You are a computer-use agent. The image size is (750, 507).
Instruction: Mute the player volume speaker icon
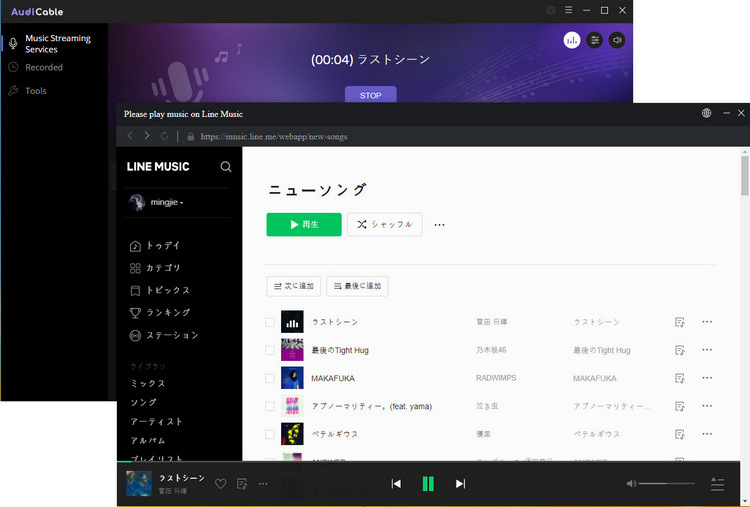click(631, 484)
